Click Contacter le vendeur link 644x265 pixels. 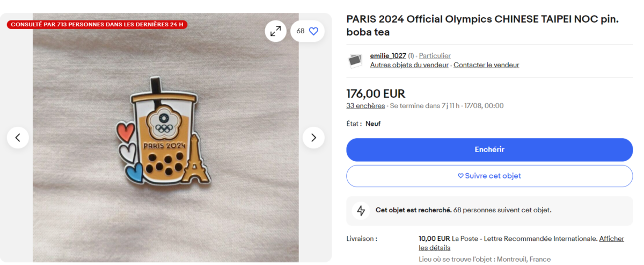[486, 65]
